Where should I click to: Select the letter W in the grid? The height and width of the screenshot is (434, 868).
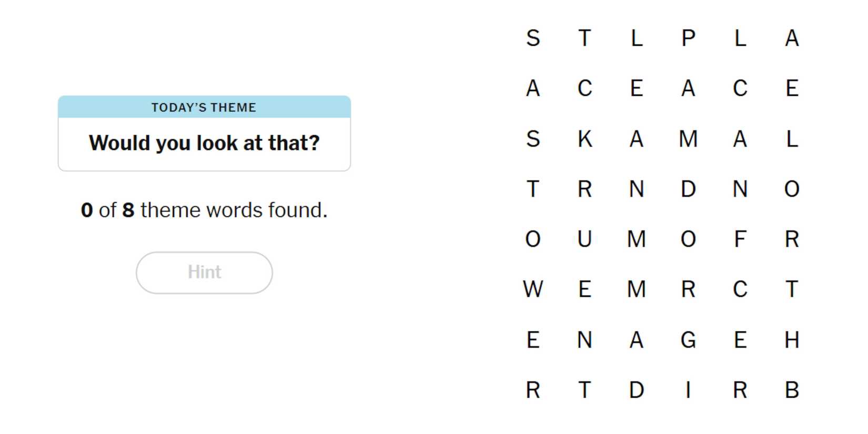tap(533, 289)
